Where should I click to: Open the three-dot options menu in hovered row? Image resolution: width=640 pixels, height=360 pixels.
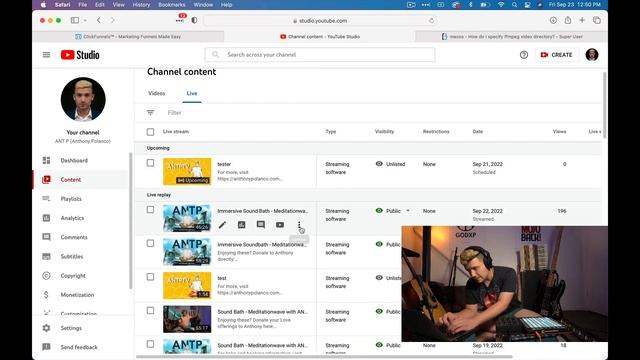[x=299, y=225]
